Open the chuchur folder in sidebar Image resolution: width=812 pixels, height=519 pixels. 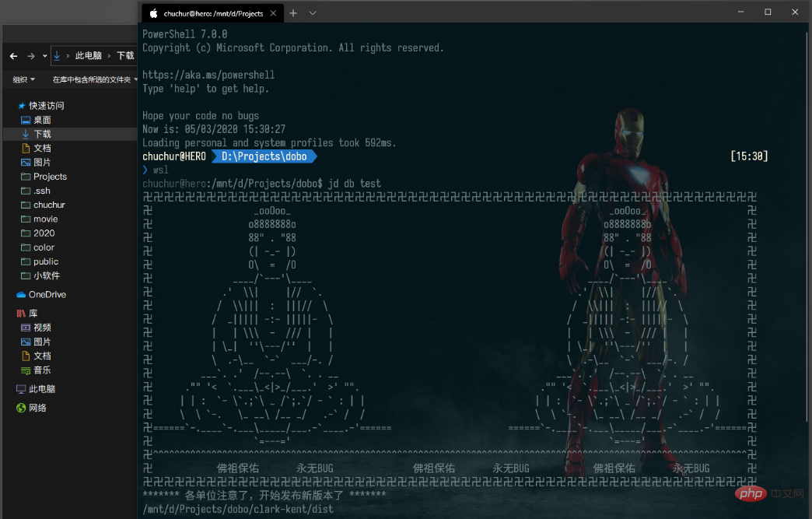pyautogui.click(x=49, y=205)
